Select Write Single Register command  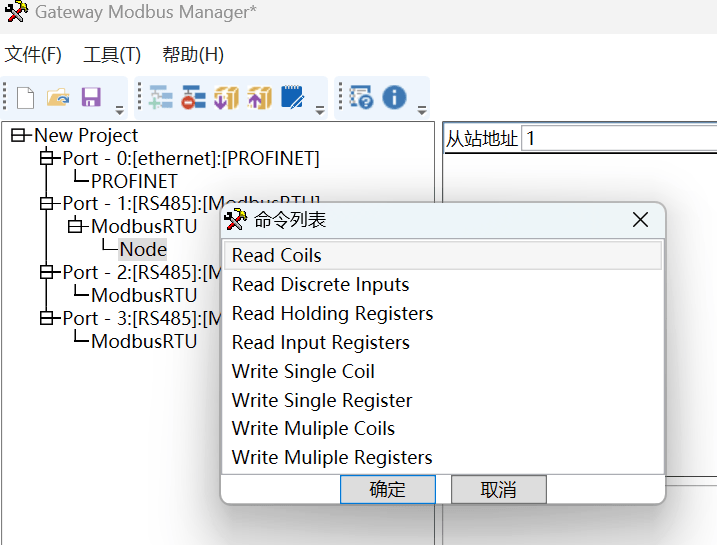pos(443,401)
